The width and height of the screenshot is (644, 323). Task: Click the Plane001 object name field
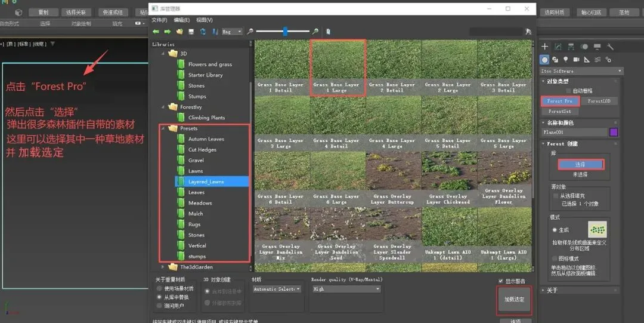coord(574,132)
